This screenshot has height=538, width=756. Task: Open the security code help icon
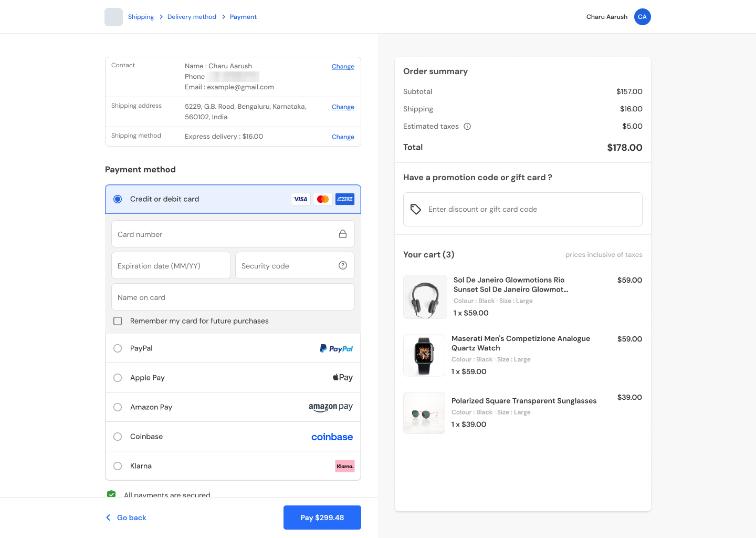click(x=343, y=265)
